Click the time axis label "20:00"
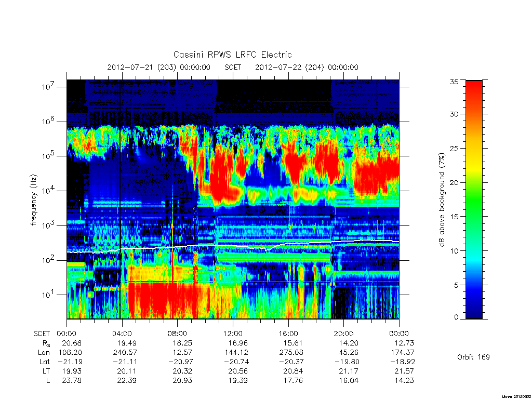 click(343, 334)
